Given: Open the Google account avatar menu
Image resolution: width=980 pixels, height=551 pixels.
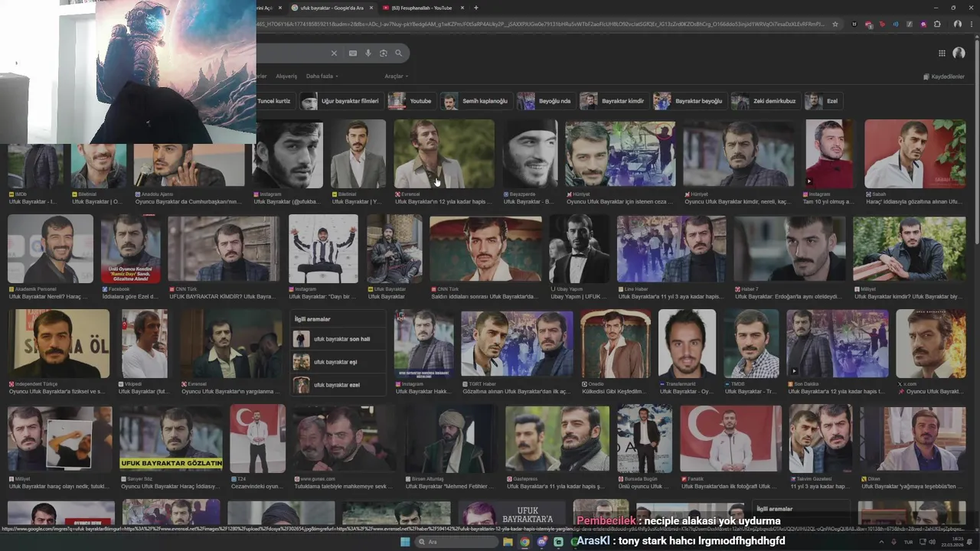Looking at the screenshot, I should coord(959,54).
